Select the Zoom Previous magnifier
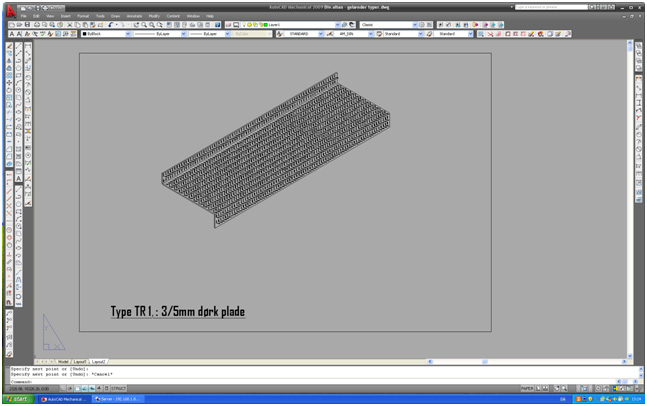This screenshot has height=406, width=647. pos(160,25)
